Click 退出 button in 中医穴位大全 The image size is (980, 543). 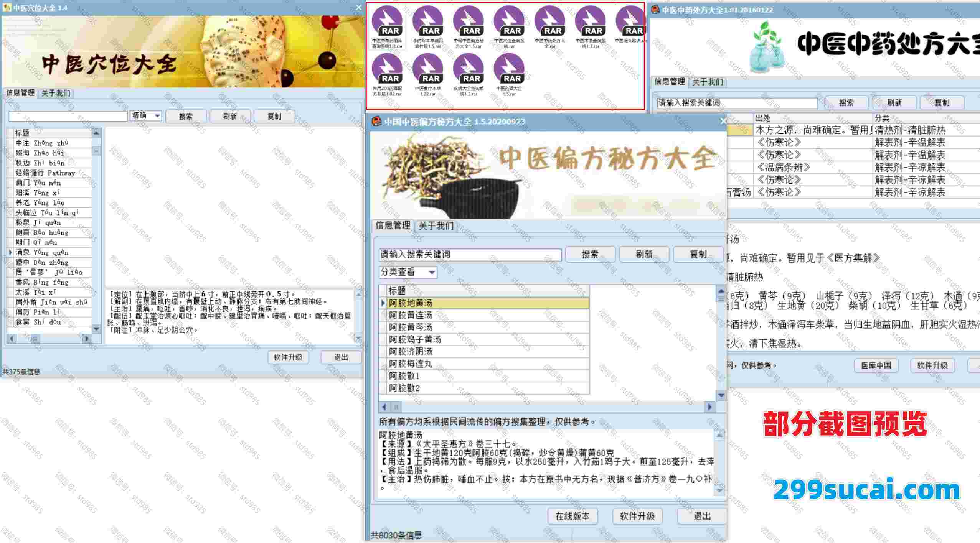tap(341, 357)
